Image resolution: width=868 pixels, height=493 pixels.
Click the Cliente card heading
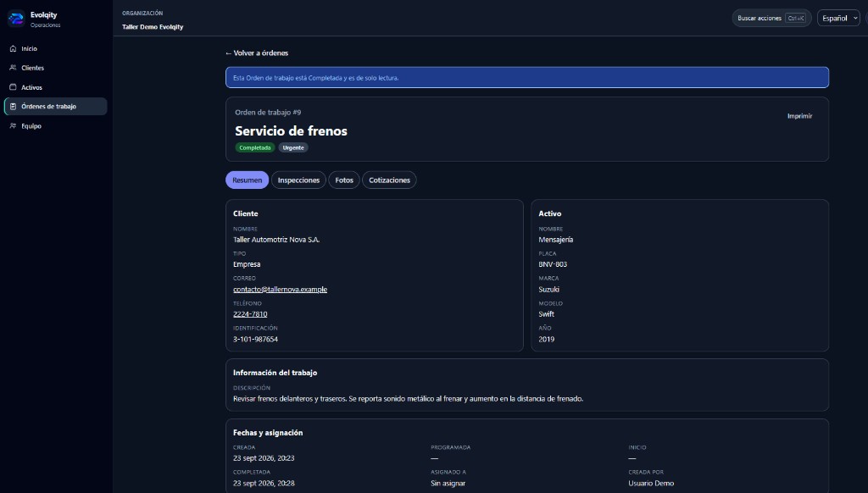point(245,213)
